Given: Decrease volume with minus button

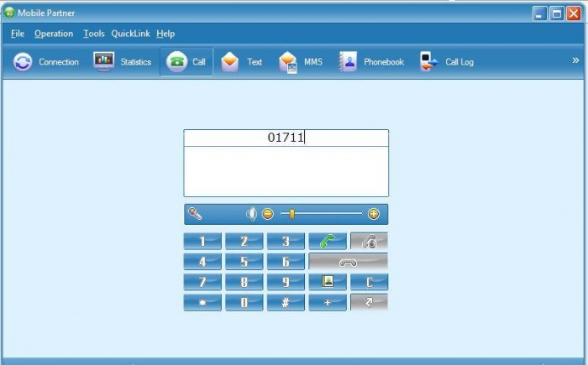Looking at the screenshot, I should 267,214.
